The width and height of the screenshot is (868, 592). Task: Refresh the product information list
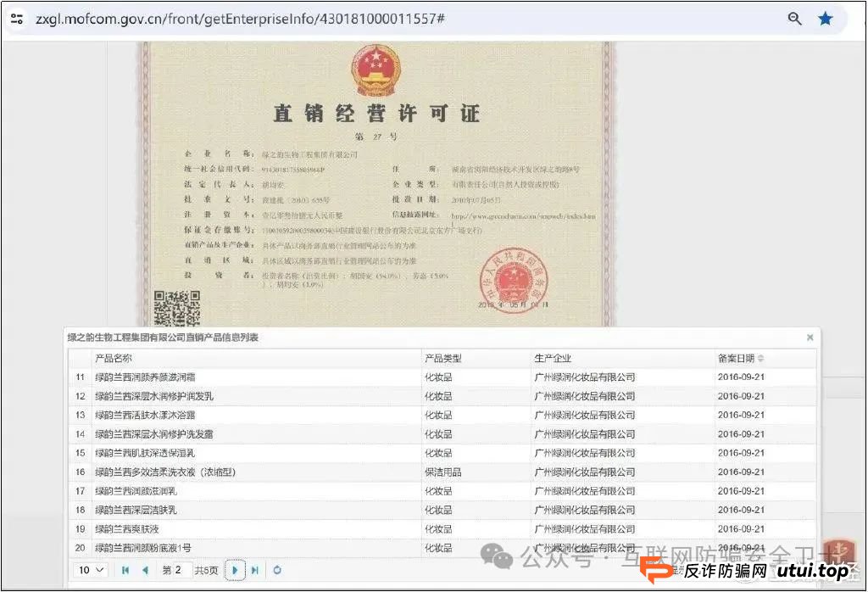277,570
